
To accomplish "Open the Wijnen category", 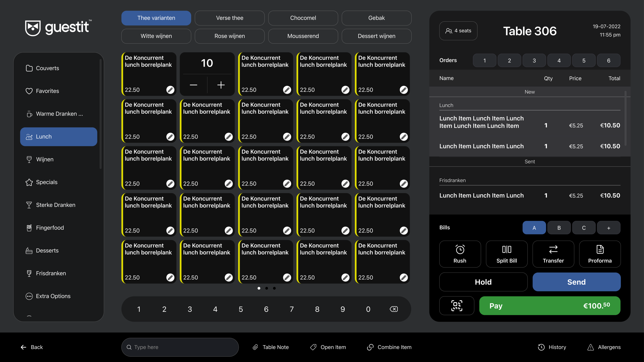I will coord(58,159).
